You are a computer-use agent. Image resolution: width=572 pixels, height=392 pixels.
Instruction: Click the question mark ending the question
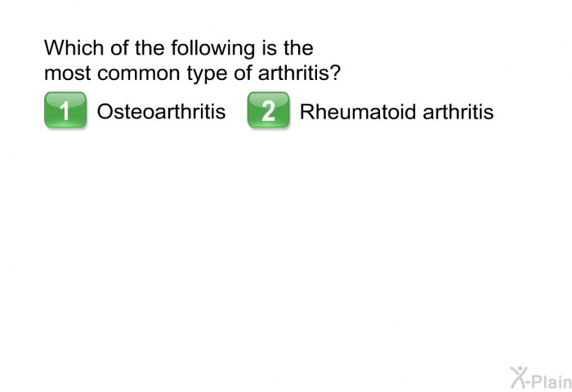[x=335, y=73]
